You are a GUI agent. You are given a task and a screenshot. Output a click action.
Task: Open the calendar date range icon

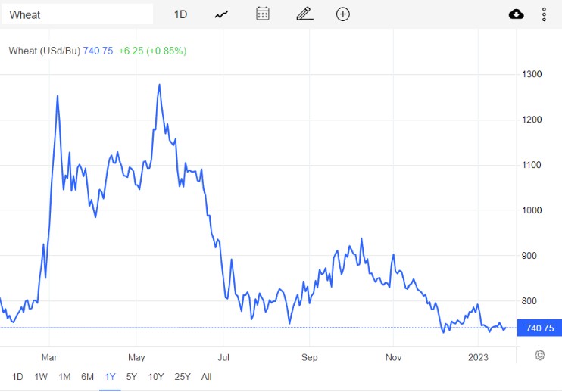(x=263, y=14)
